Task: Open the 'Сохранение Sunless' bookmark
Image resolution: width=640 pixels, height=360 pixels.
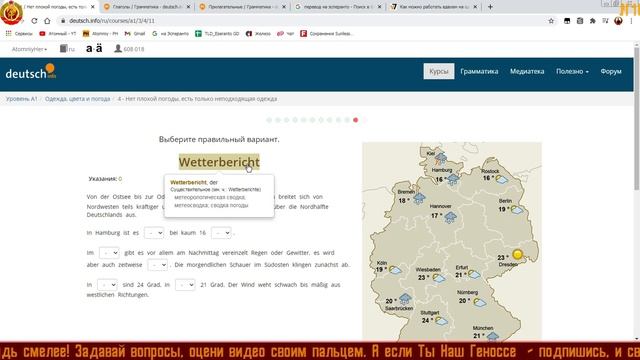Action: [326, 33]
